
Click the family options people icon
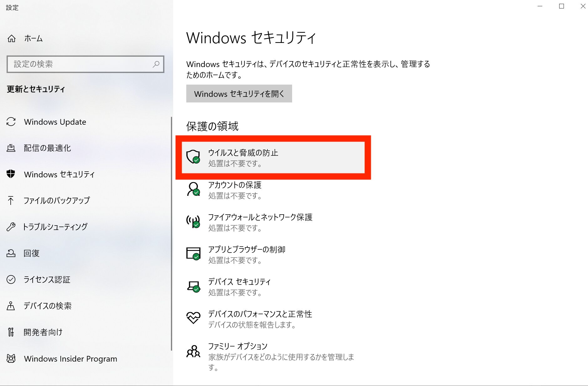point(193,352)
